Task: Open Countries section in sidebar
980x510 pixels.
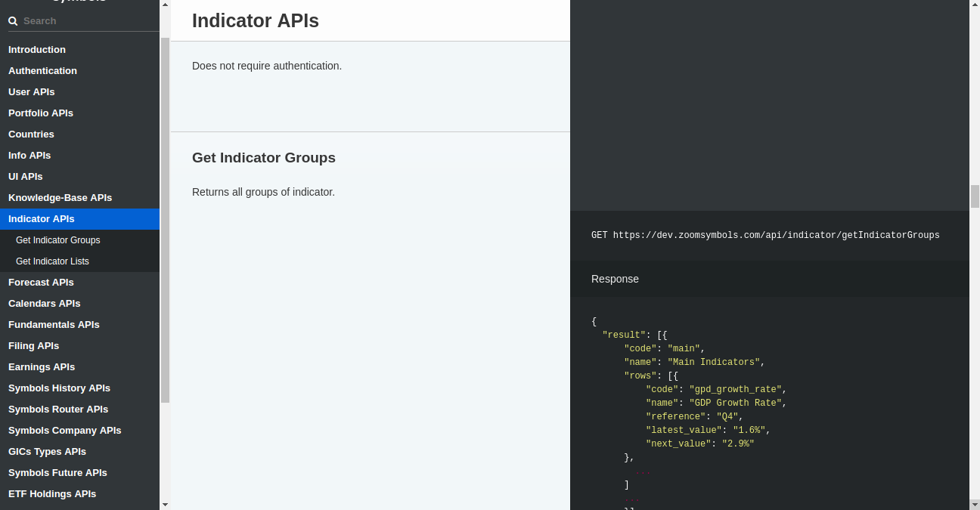Action: (x=31, y=134)
